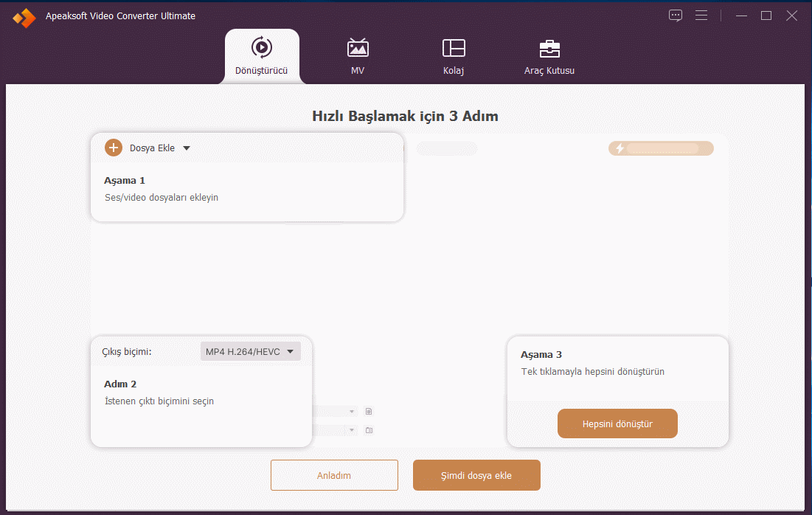This screenshot has width=812, height=515.
Task: Click the dimmed open folder icon
Action: click(369, 430)
